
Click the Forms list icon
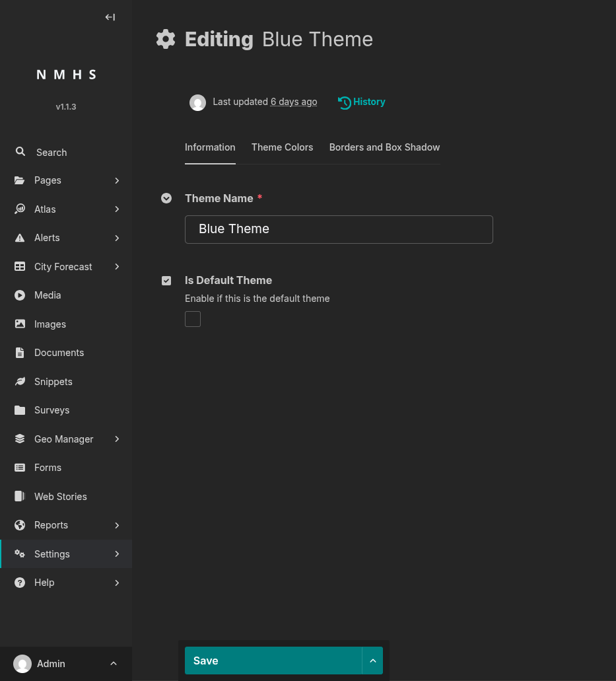[x=20, y=467]
